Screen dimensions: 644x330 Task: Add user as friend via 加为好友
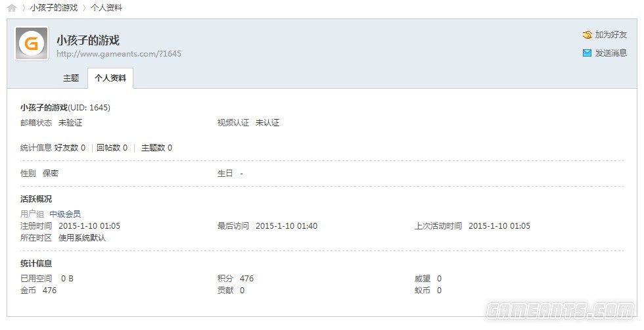(x=611, y=35)
